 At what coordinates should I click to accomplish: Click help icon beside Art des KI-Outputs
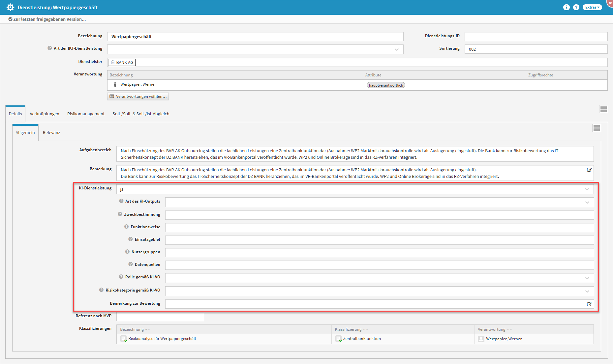point(121,201)
